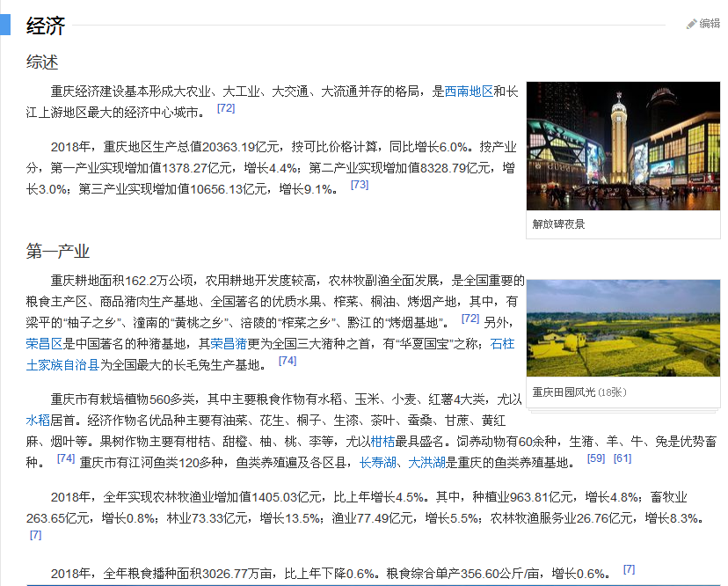This screenshot has height=586, width=728.
Task: Open the 长寿湖 link
Action: tap(377, 463)
